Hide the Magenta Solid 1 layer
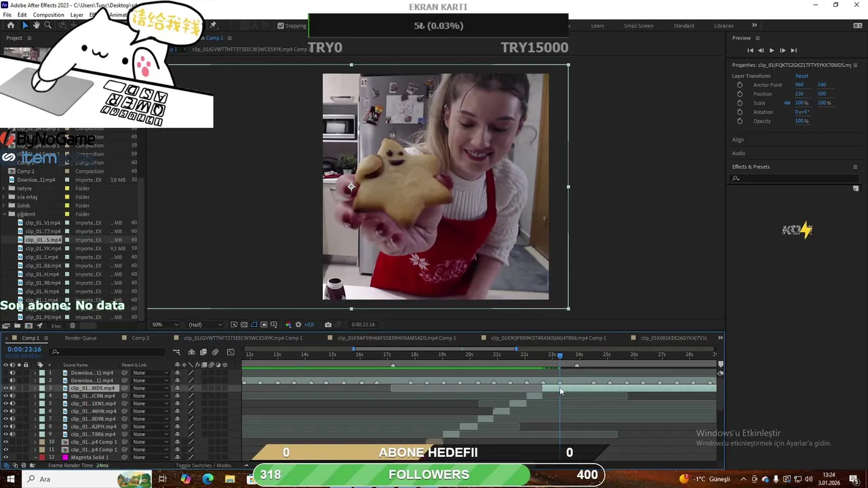This screenshot has width=868, height=488. coord(5,457)
